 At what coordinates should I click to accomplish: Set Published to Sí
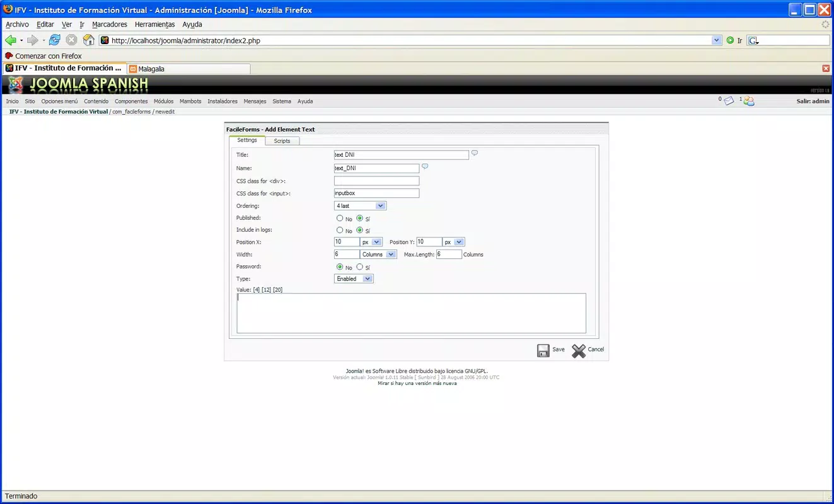pos(359,218)
